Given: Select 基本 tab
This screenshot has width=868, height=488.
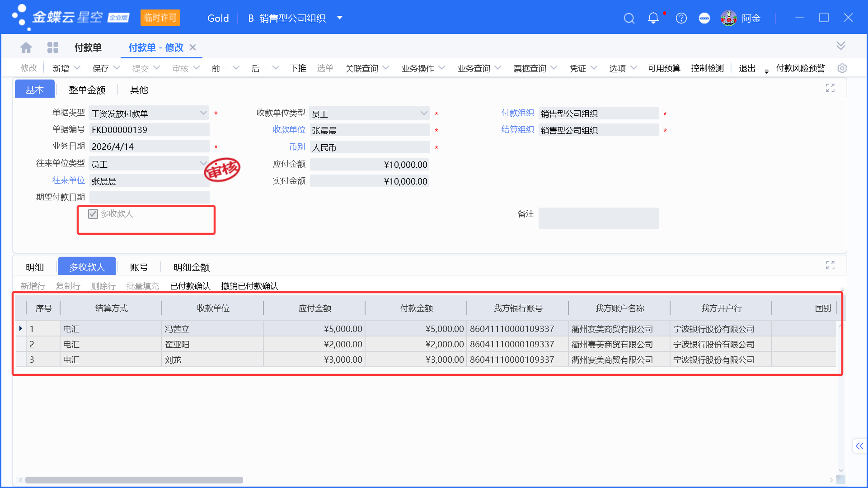Looking at the screenshot, I should click(35, 90).
